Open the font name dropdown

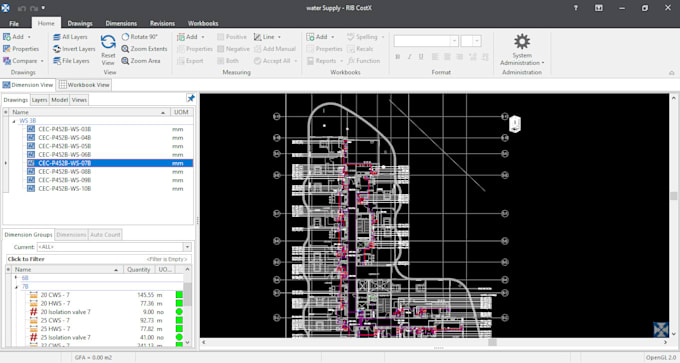tap(454, 41)
